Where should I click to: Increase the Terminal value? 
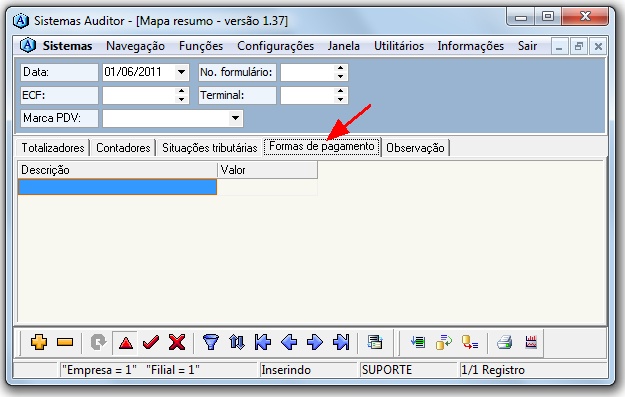point(340,91)
